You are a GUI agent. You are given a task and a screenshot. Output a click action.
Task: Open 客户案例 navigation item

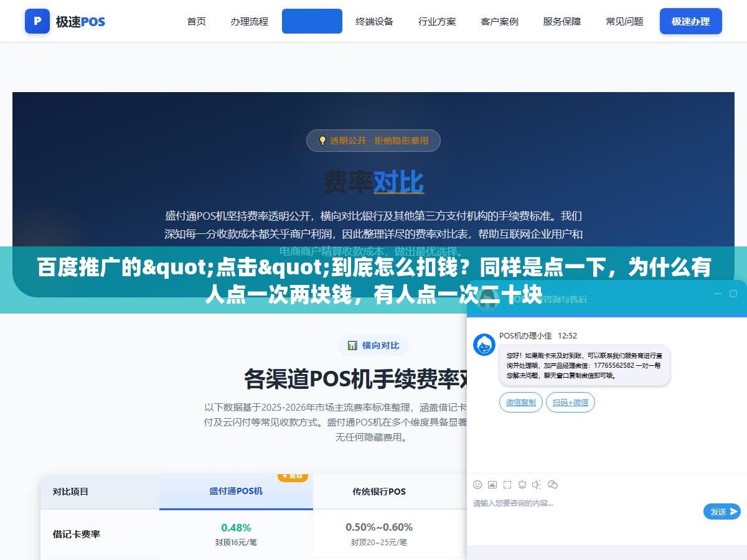(x=499, y=21)
